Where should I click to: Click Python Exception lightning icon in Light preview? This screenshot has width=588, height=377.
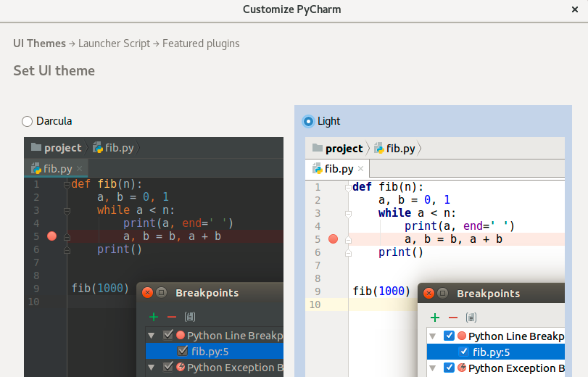pyautogui.click(x=462, y=368)
